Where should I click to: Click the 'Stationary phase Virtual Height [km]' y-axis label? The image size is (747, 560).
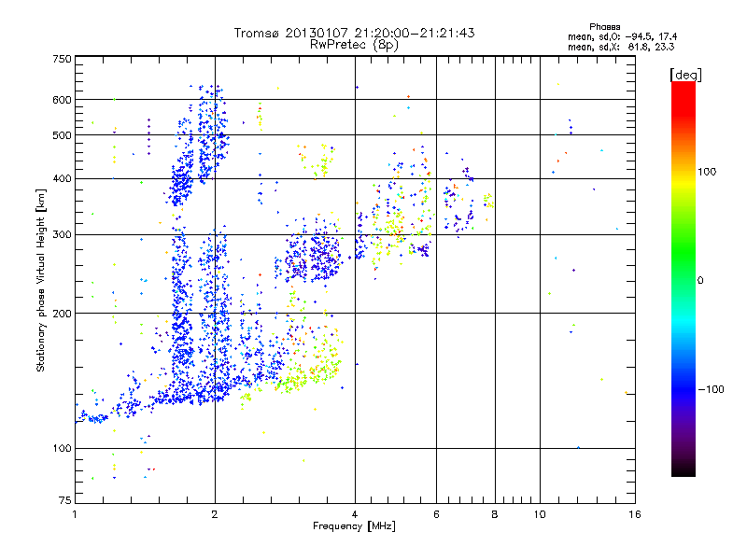pos(40,281)
